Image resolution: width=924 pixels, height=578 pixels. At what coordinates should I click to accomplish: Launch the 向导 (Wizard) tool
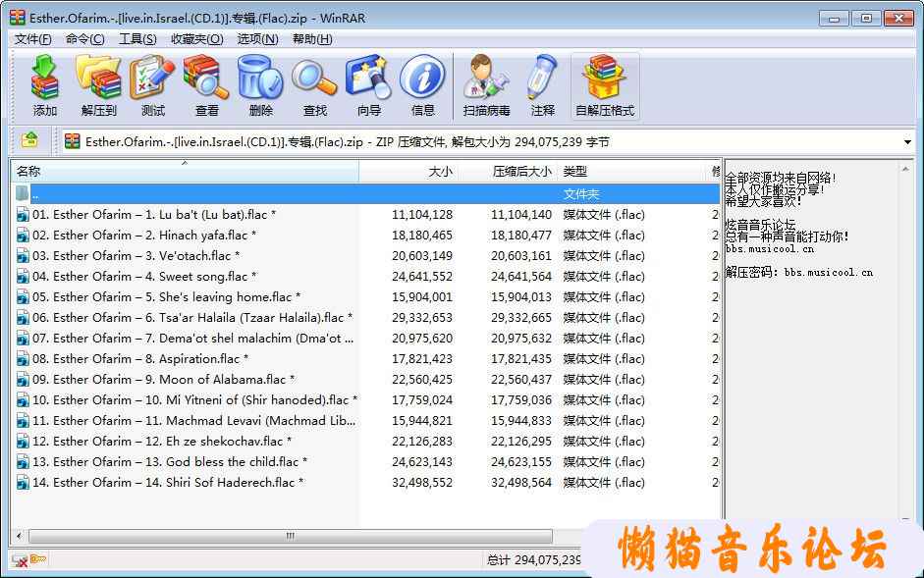(x=369, y=86)
